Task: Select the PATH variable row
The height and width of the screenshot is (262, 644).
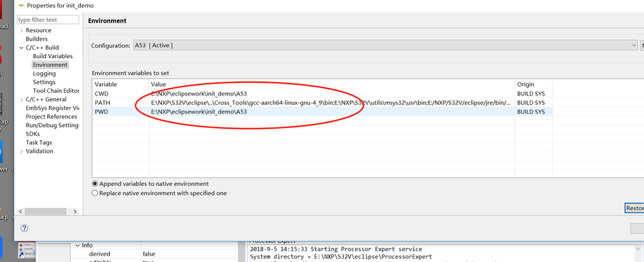Action: pos(322,103)
